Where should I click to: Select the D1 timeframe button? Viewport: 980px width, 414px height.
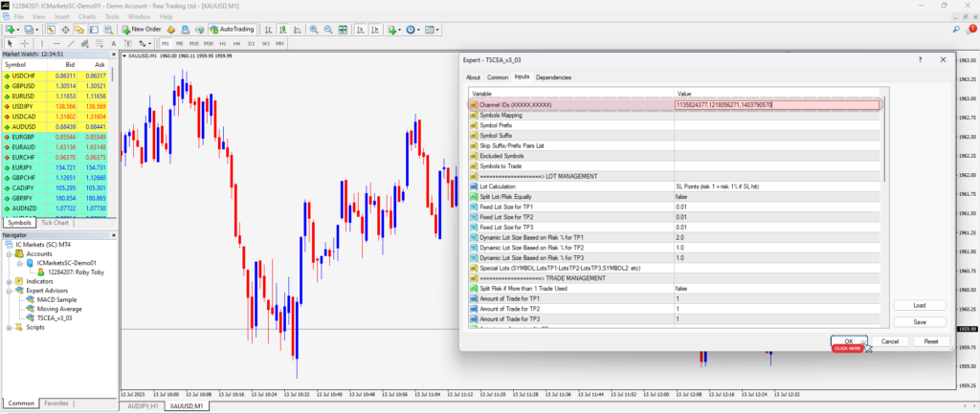252,43
